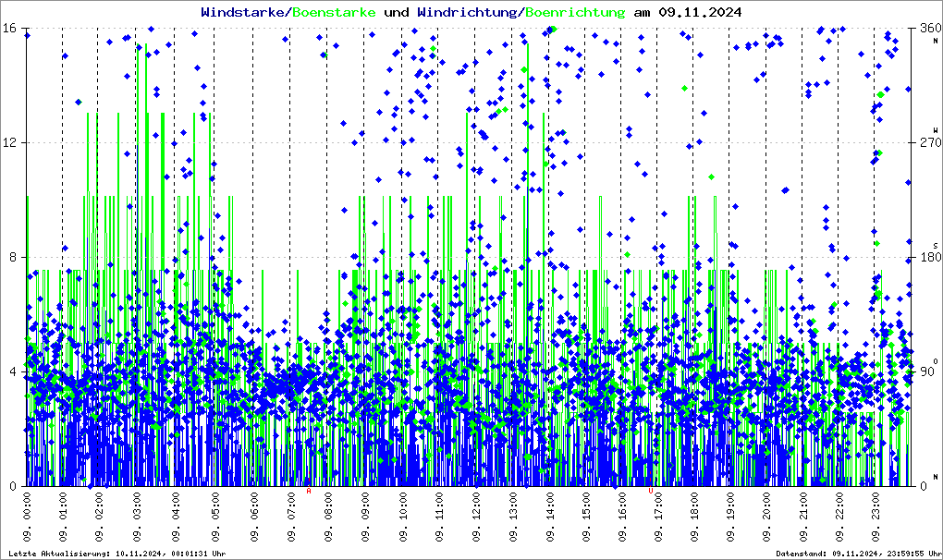Click the '09. 08:00' time axis label
Viewport: 943px width, 560px height.
(328, 517)
